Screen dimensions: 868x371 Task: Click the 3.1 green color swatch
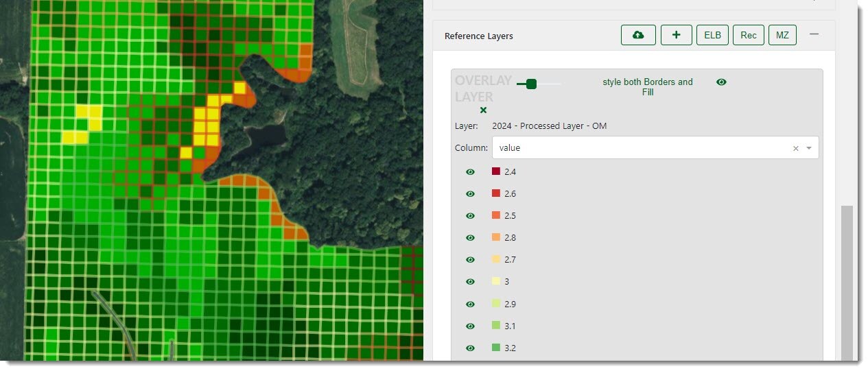pyautogui.click(x=496, y=326)
